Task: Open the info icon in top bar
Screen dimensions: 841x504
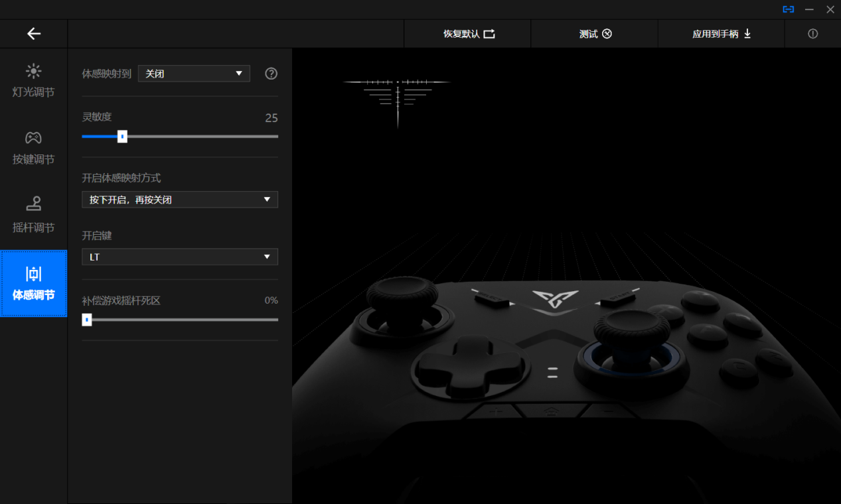Action: pyautogui.click(x=812, y=34)
